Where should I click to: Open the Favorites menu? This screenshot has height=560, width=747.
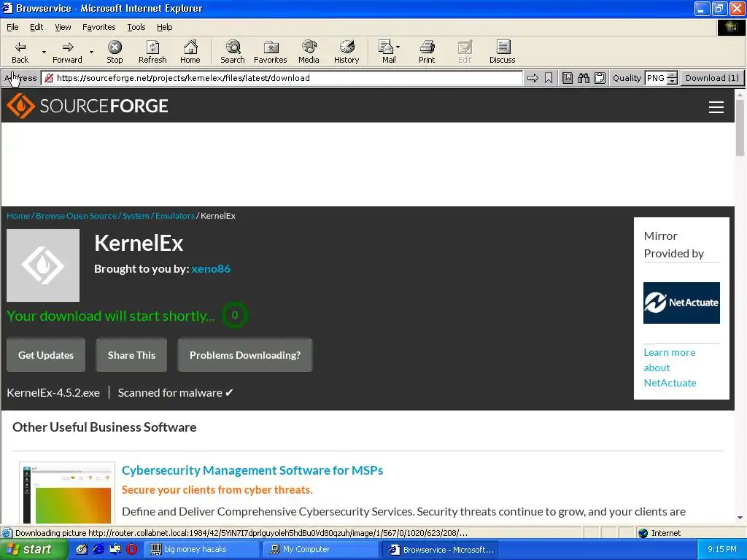point(98,27)
